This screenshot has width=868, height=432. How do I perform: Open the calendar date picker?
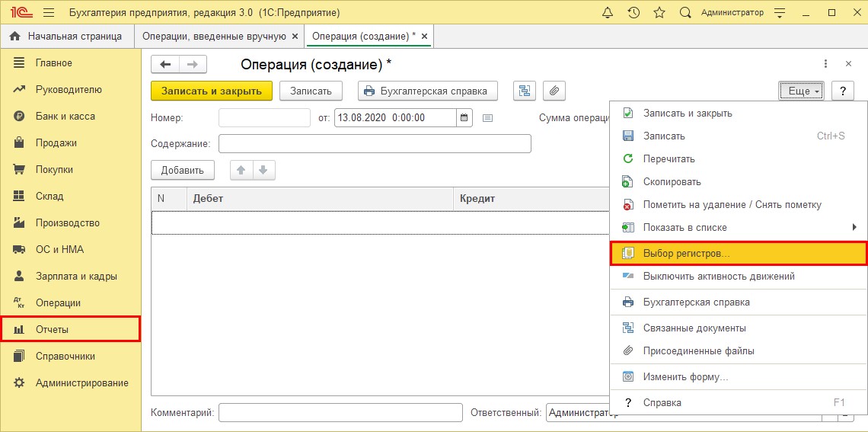(464, 118)
